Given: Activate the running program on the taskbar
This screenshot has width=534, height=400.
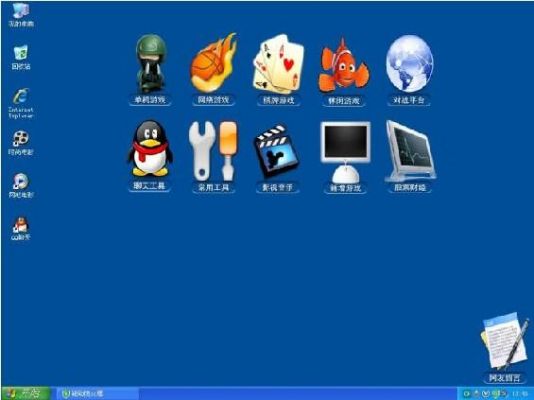Looking at the screenshot, I should tap(97, 394).
